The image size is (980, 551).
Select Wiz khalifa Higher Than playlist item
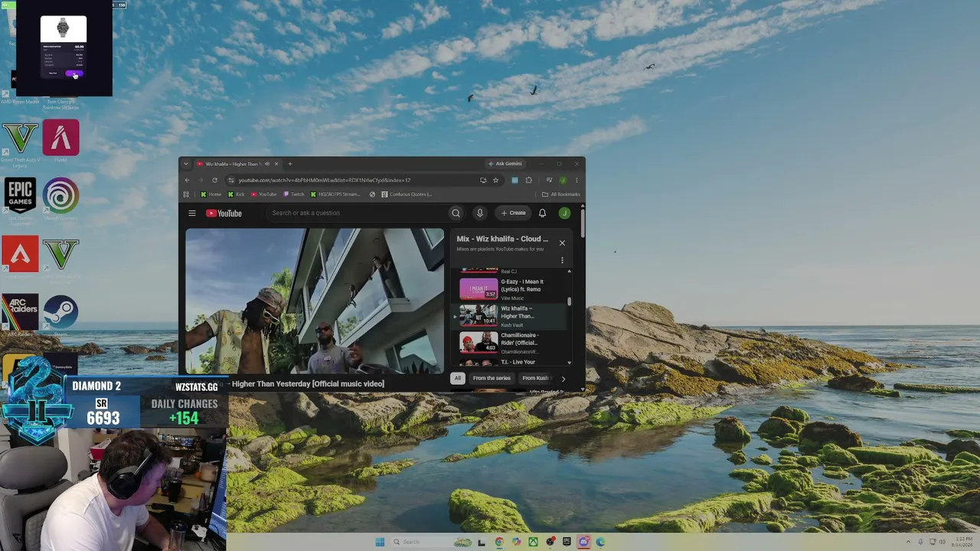pos(510,316)
